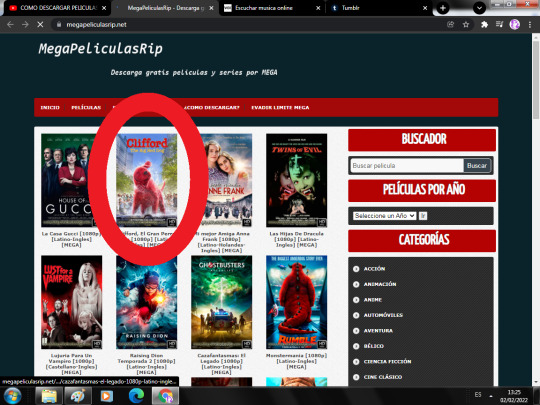Open the ANIMACIÓN category

pos(380,284)
